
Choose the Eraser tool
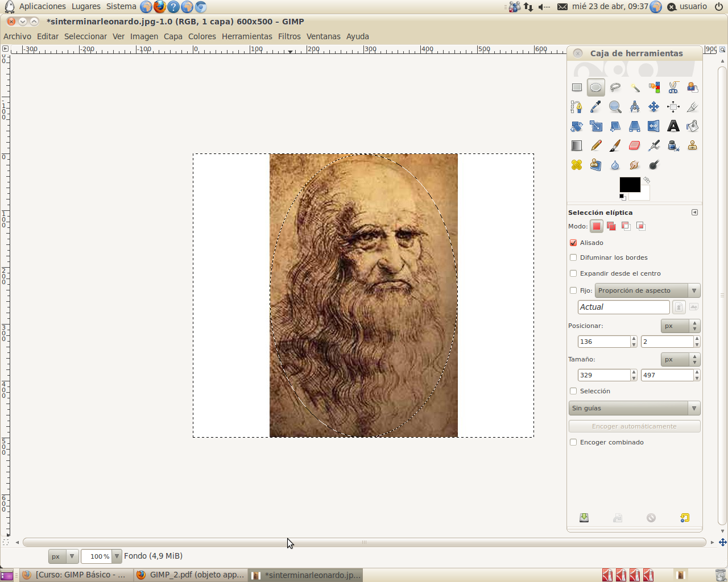[634, 145]
